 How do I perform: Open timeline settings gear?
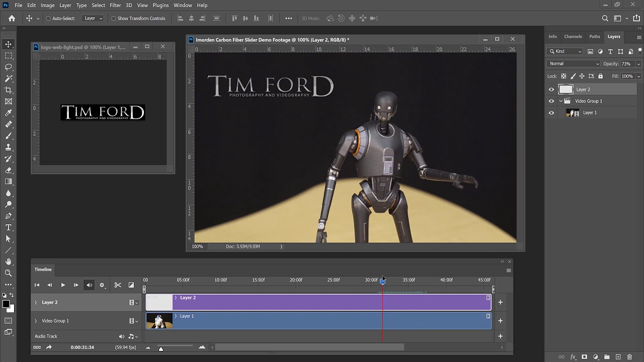coord(102,285)
